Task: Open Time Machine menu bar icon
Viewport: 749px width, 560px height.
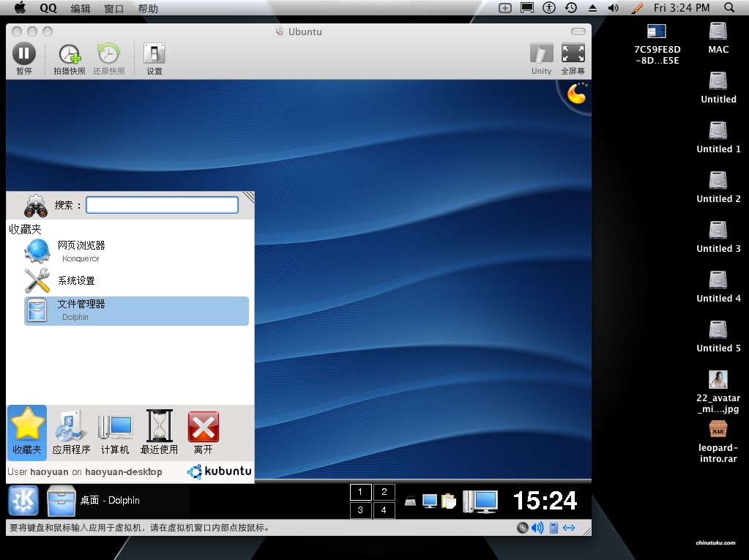Action: tap(571, 7)
